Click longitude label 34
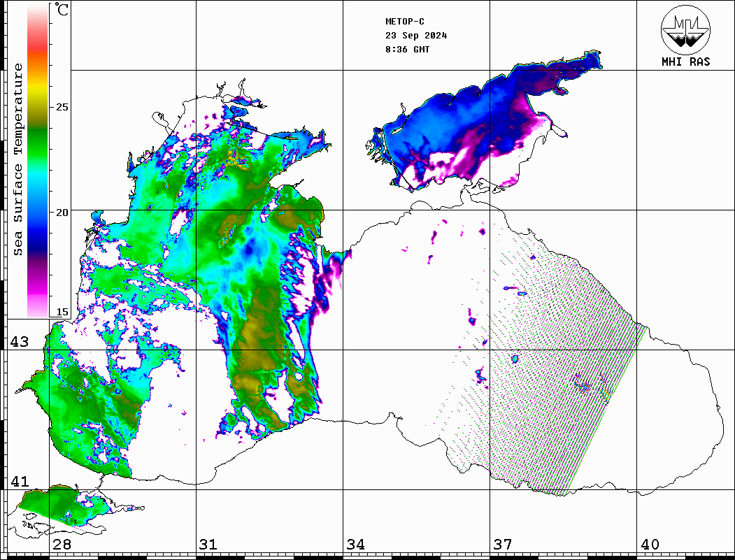 (x=355, y=545)
